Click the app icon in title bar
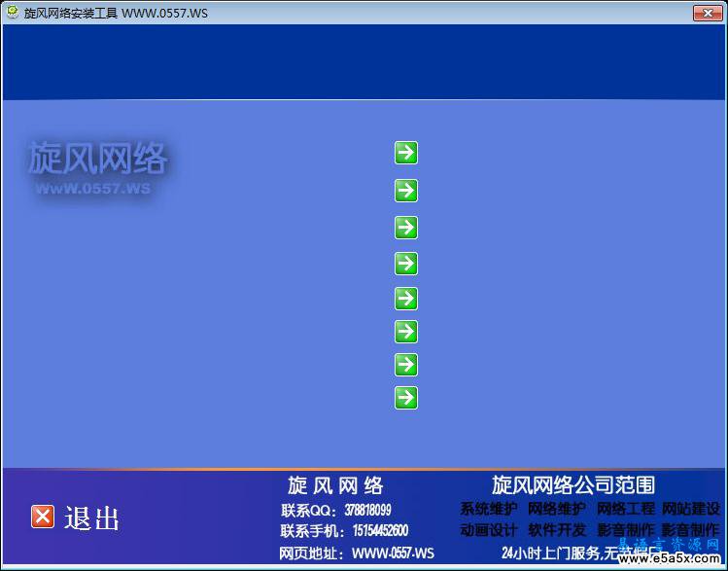Image resolution: width=728 pixels, height=571 pixels. tap(13, 13)
